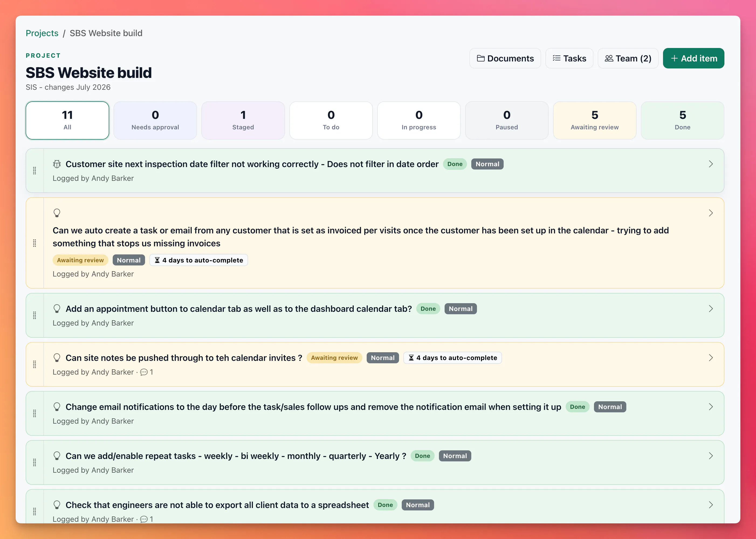Image resolution: width=756 pixels, height=539 pixels.
Task: Click the lightbulb icon on the auto create task item
Action: coord(57,213)
